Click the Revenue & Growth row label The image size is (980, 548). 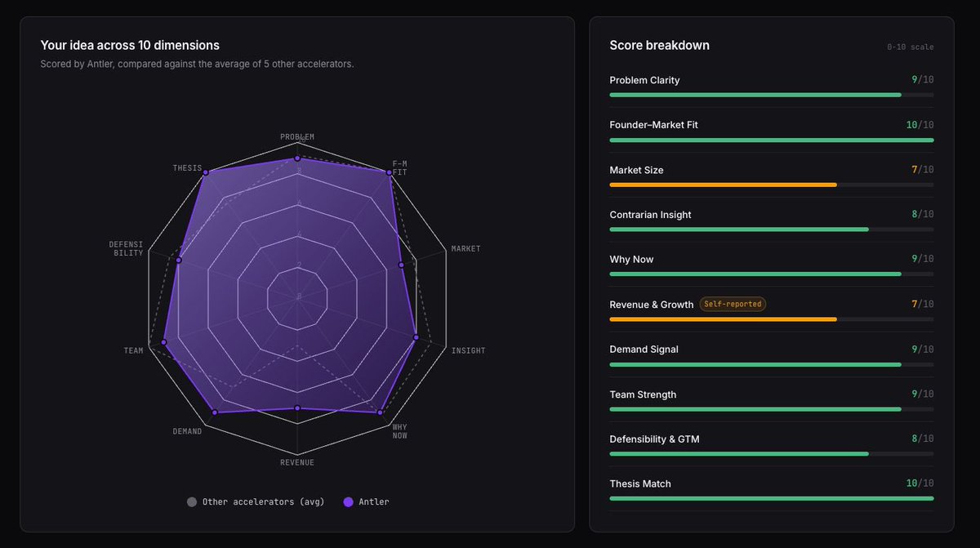click(652, 305)
